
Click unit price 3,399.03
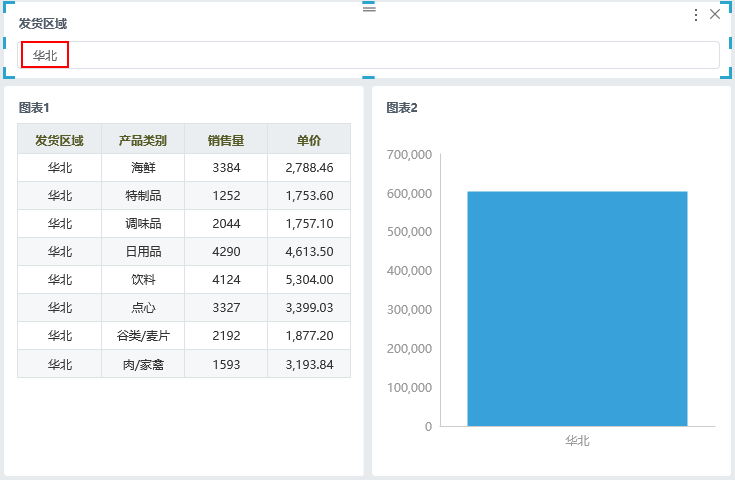pyautogui.click(x=309, y=308)
